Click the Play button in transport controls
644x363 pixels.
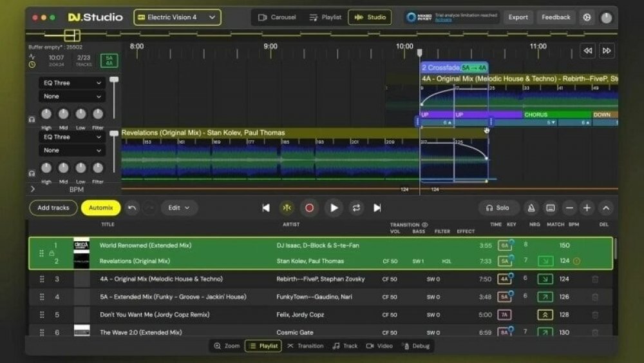pyautogui.click(x=334, y=208)
